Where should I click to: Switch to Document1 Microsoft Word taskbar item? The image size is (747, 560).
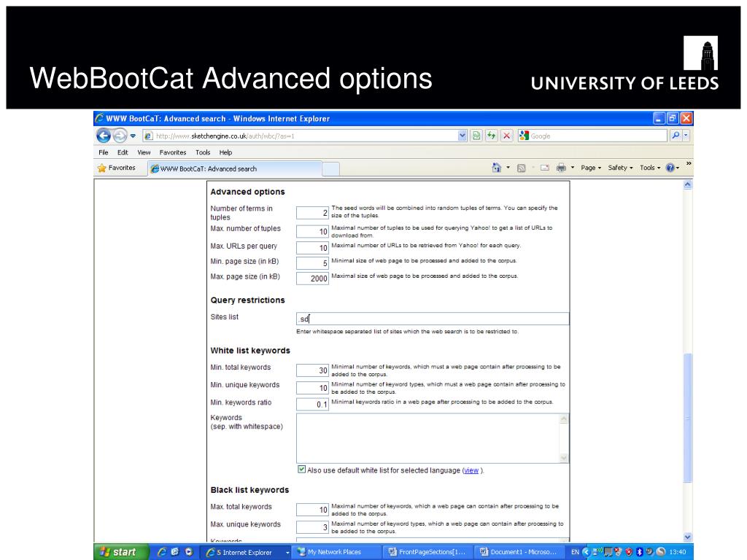[519, 553]
